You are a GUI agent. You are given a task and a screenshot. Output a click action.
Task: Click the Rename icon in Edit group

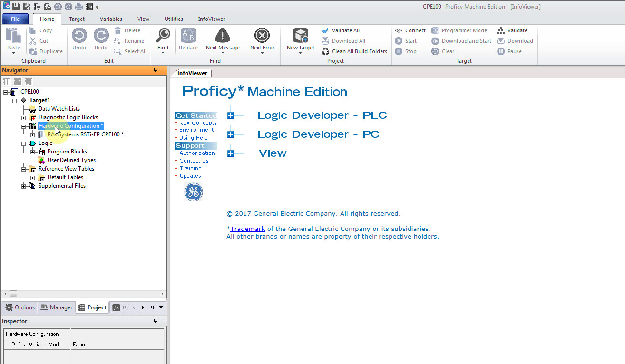118,41
